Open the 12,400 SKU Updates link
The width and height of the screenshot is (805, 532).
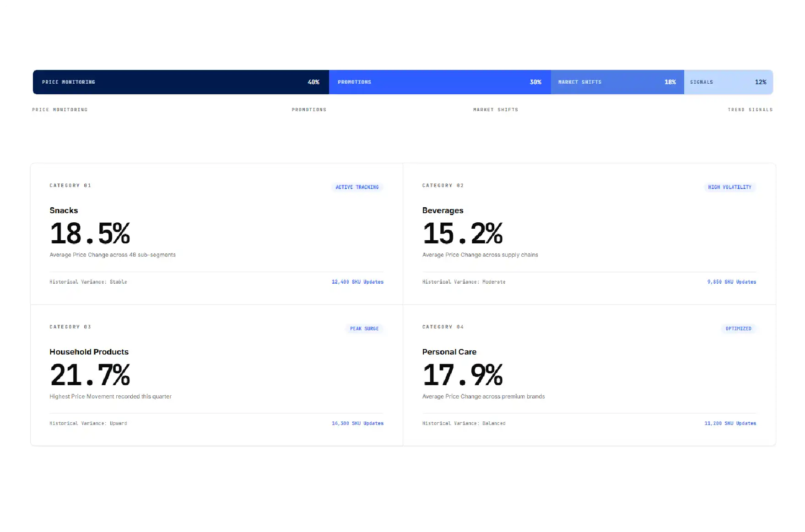357,282
